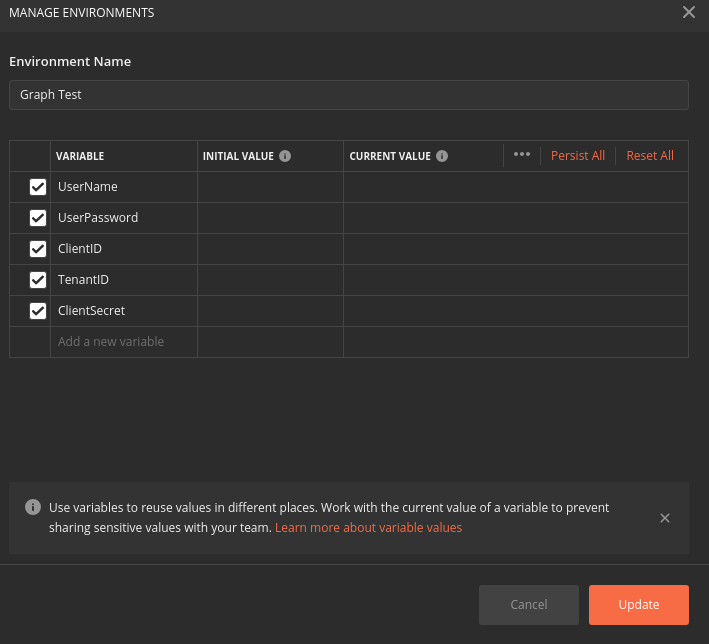Close the Manage Environments dialog
709x644 pixels.
coord(688,13)
